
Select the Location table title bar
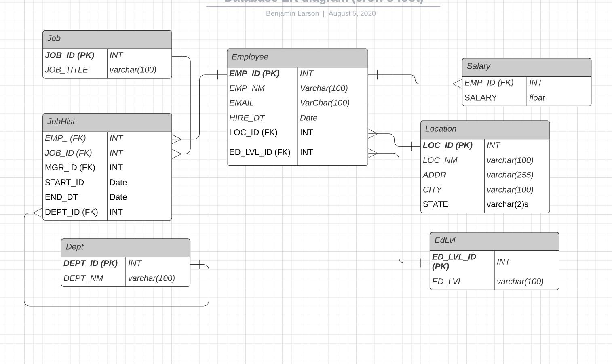pos(485,128)
